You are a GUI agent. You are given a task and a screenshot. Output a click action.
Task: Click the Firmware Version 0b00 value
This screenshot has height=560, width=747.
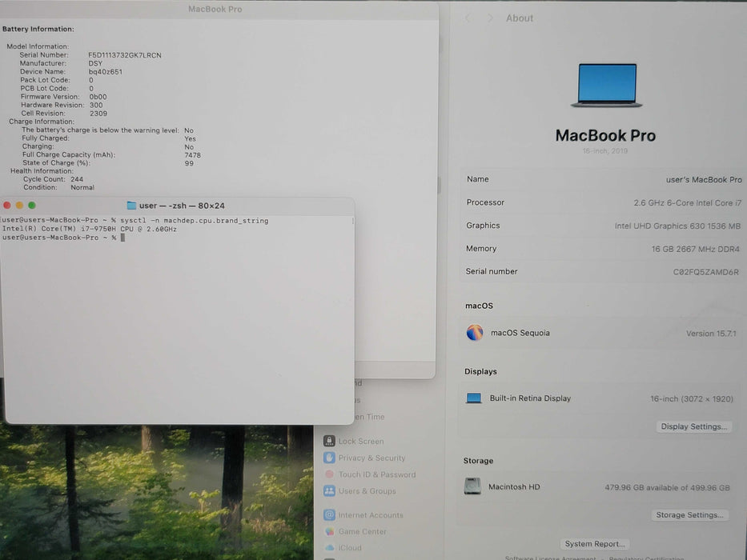coord(98,97)
